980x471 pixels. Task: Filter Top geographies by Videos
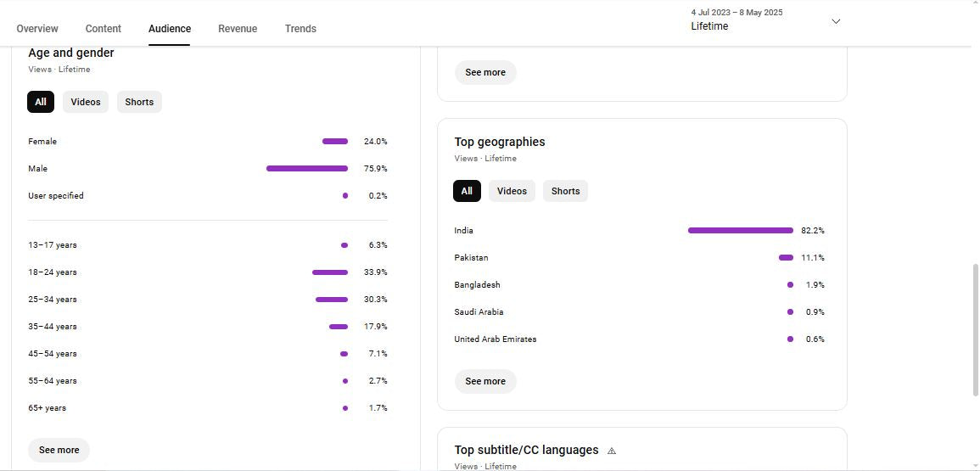click(512, 191)
